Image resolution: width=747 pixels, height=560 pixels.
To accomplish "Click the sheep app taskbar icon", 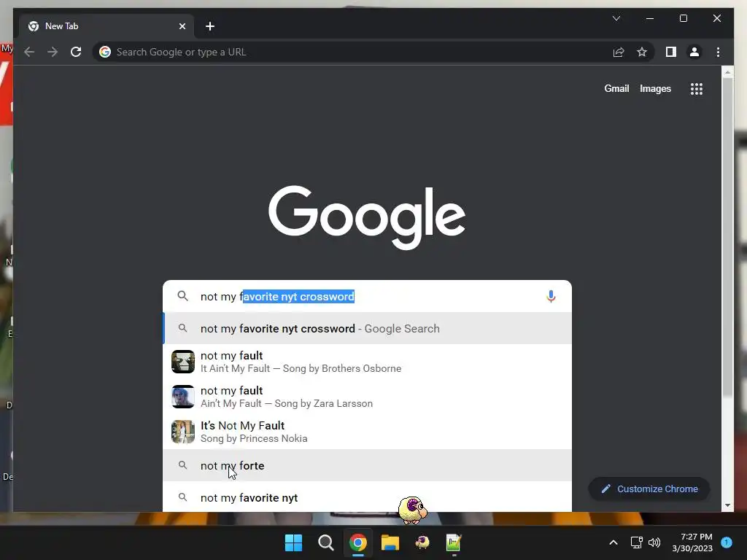I will point(422,542).
